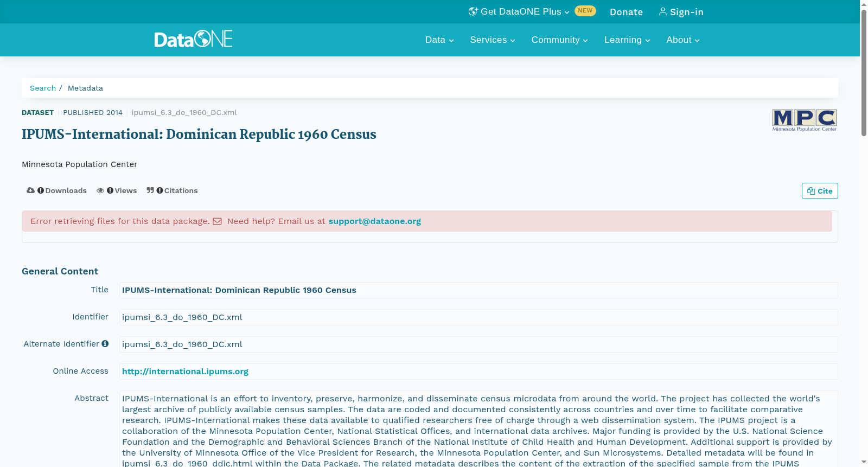Viewport: 868px width, 467px height.
Task: Click the warning icon before Citations label
Action: click(159, 190)
